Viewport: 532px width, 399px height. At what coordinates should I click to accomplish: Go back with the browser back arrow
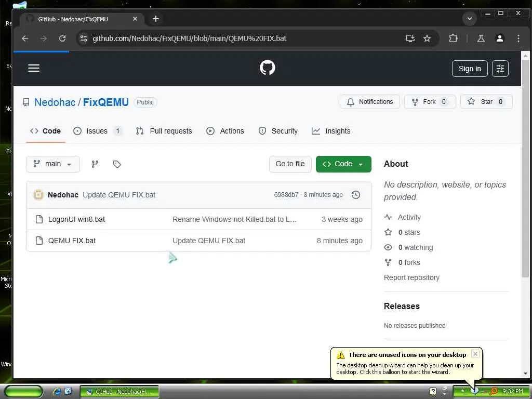click(25, 38)
